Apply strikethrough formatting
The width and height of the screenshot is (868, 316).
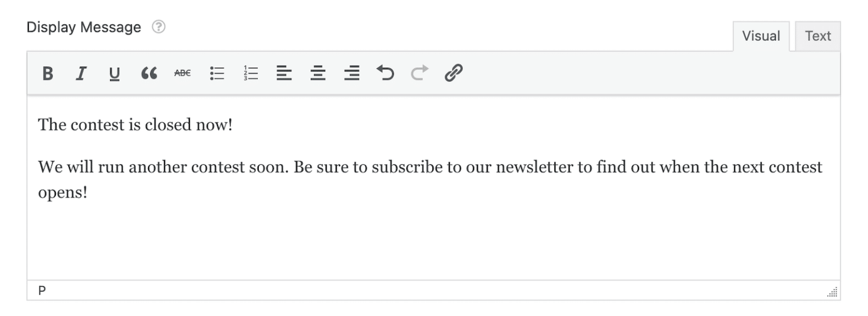pos(182,73)
